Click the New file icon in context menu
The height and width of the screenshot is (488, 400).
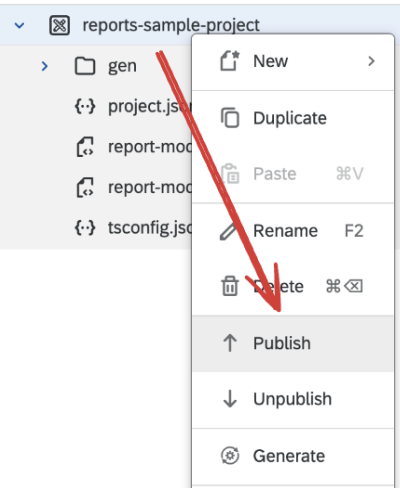(x=230, y=61)
